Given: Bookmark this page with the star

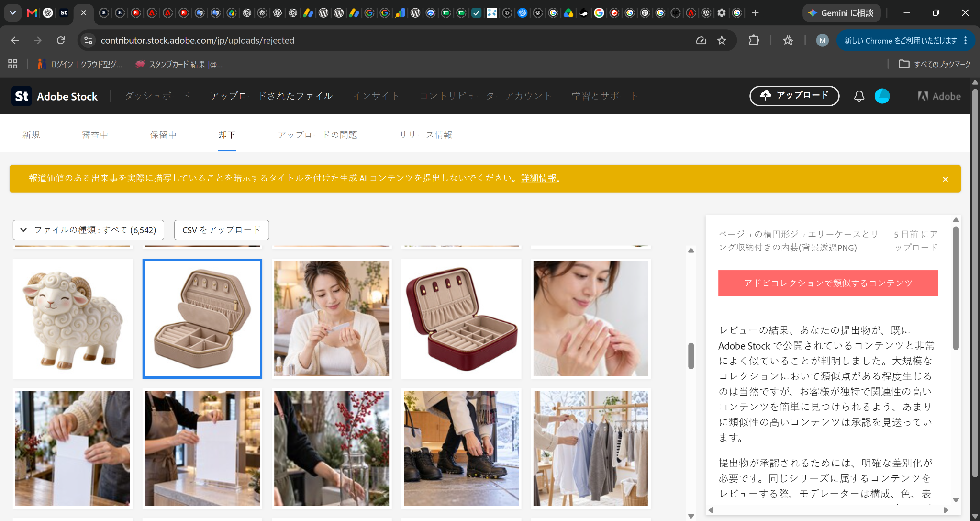Looking at the screenshot, I should click(722, 40).
